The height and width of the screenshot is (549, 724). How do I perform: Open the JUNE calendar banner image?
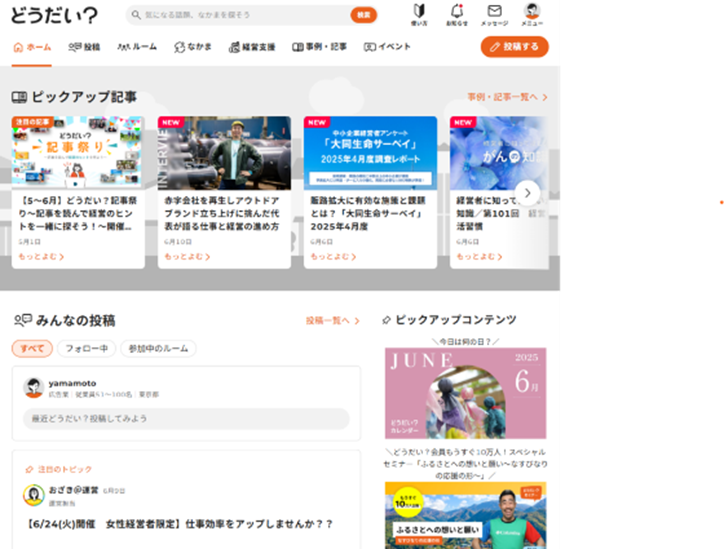click(x=465, y=393)
